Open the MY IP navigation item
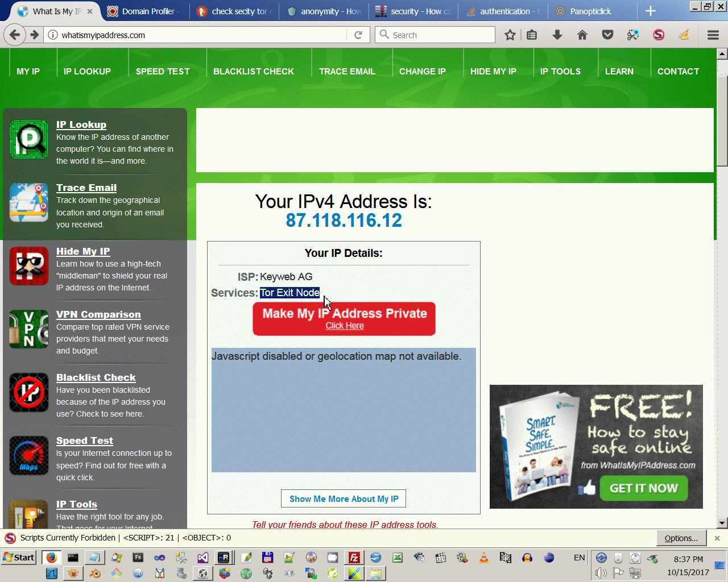The height and width of the screenshot is (582, 728). pyautogui.click(x=28, y=72)
